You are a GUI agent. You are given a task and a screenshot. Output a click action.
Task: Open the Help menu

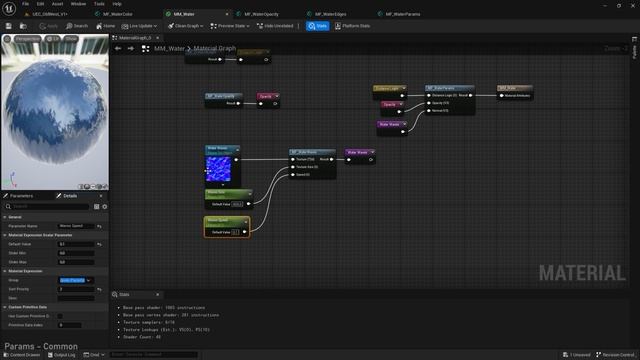[117, 4]
